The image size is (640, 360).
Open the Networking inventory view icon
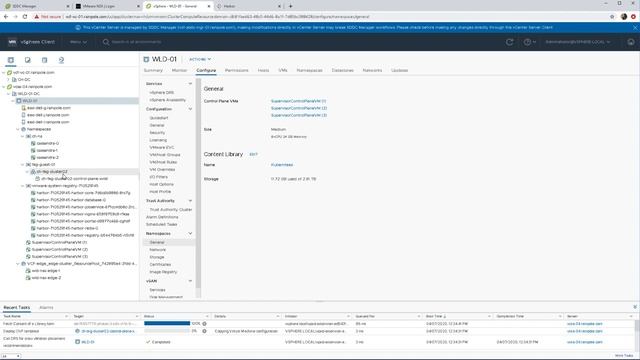(61, 60)
